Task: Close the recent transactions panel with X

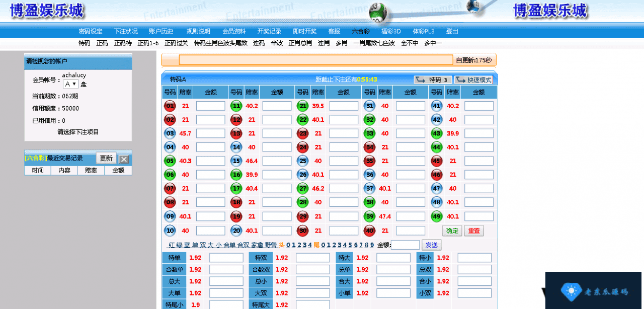Action: point(124,159)
